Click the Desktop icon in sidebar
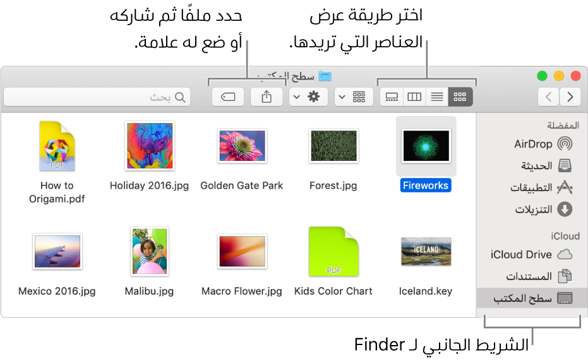The width and height of the screenshot is (588, 364). coord(565,298)
